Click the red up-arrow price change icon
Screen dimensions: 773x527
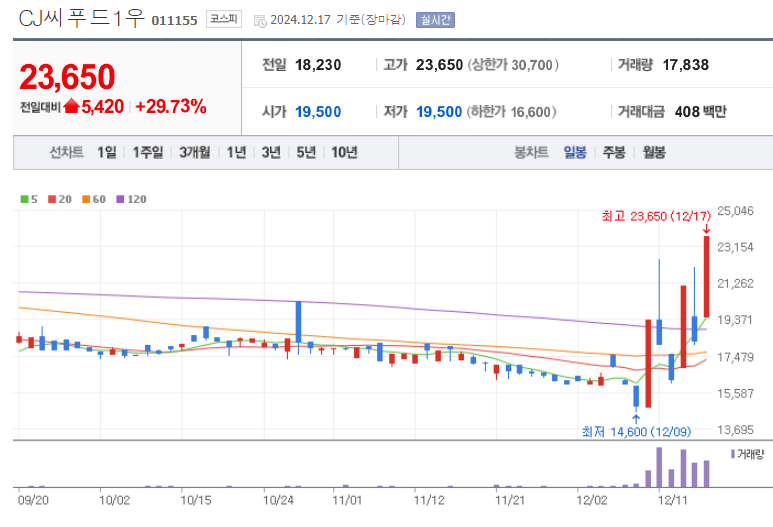click(71, 105)
